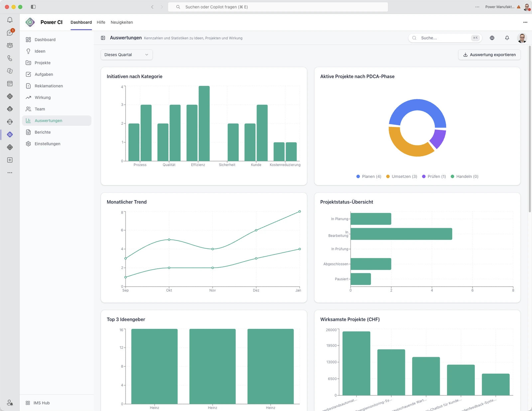Toggle Prüfen (1) legend entry
The height and width of the screenshot is (411, 532).
click(x=434, y=177)
